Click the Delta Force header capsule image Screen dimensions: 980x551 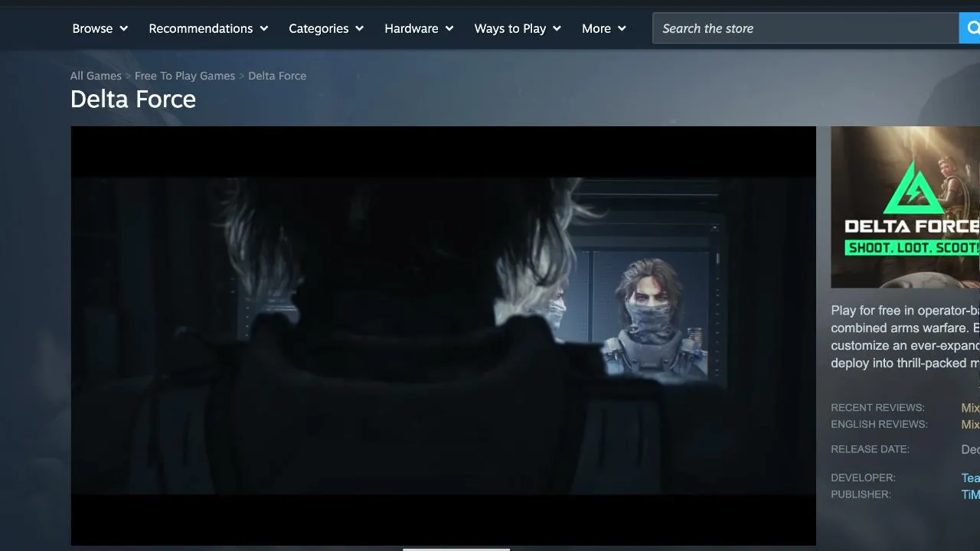click(905, 207)
